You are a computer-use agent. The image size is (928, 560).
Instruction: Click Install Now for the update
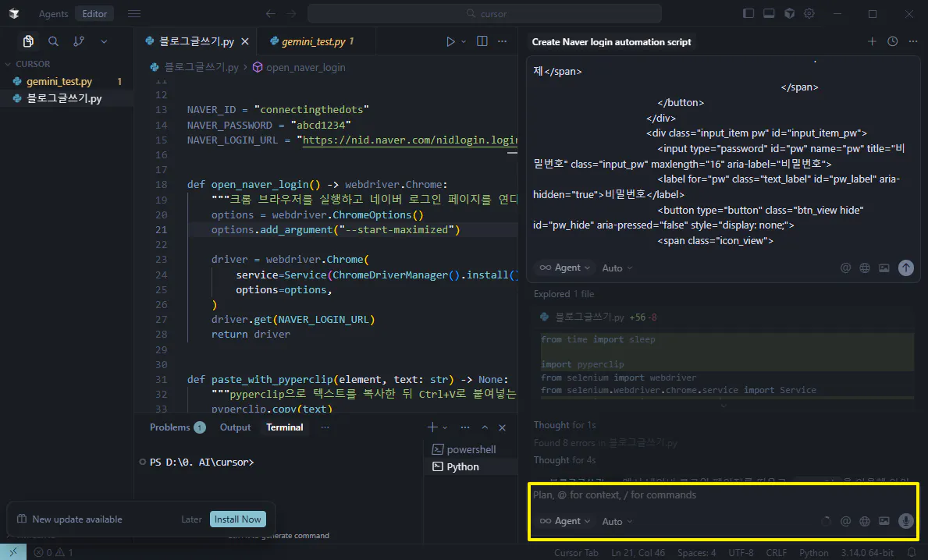click(x=238, y=519)
